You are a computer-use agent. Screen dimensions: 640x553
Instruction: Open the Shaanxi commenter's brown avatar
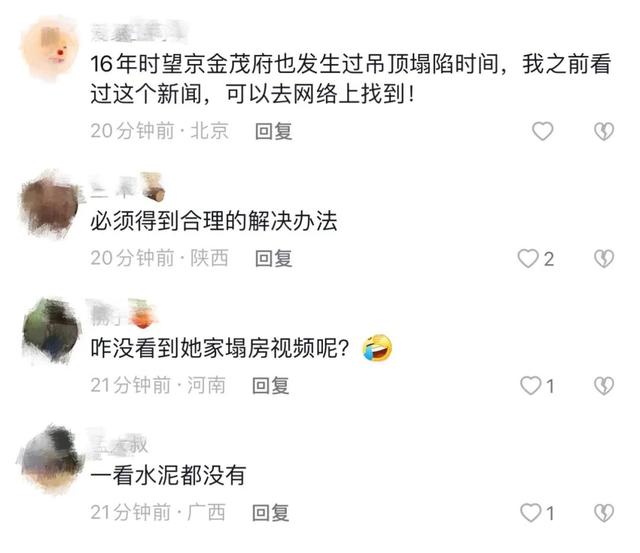coord(50,204)
